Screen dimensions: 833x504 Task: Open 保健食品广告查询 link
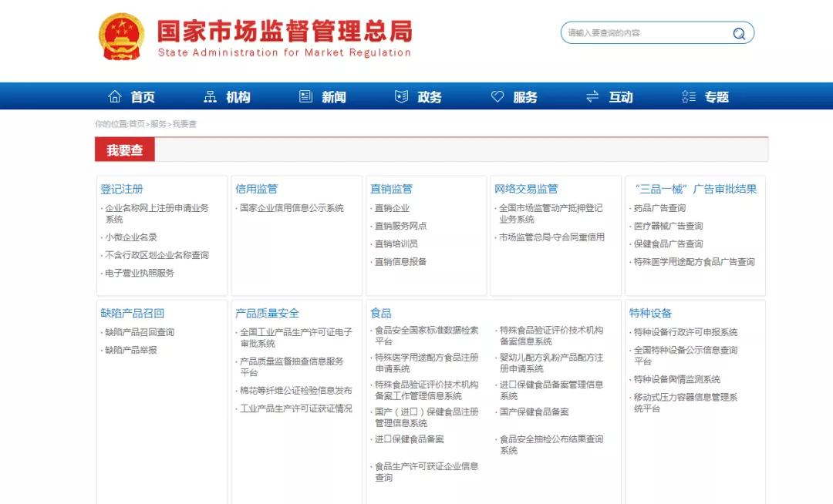[x=668, y=244]
